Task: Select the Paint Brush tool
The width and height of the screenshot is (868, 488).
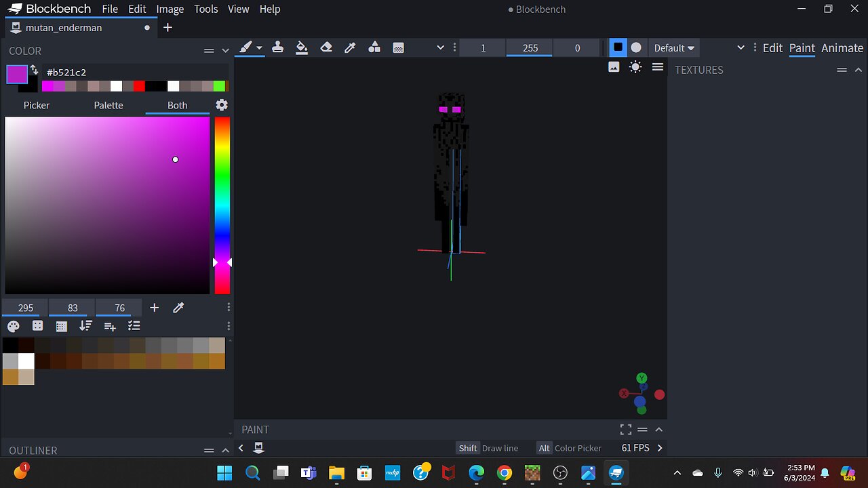Action: click(x=245, y=47)
